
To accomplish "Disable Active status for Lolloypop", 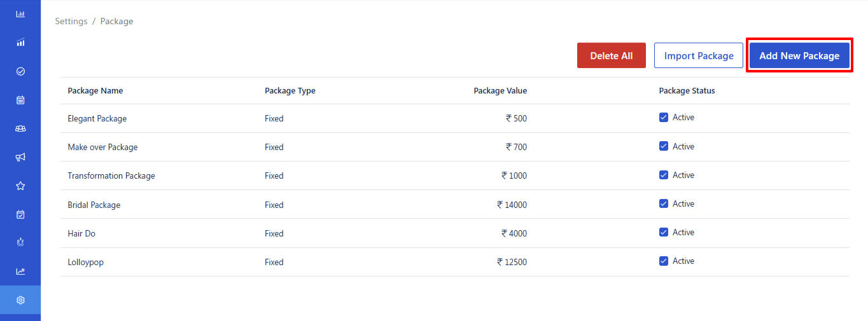I will tap(664, 261).
